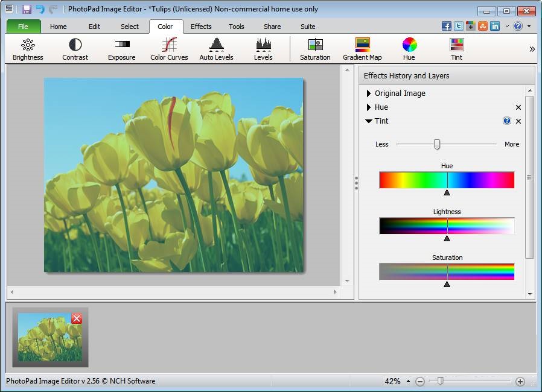Delete the Tint effect from history
The width and height of the screenshot is (542, 392).
(518, 121)
